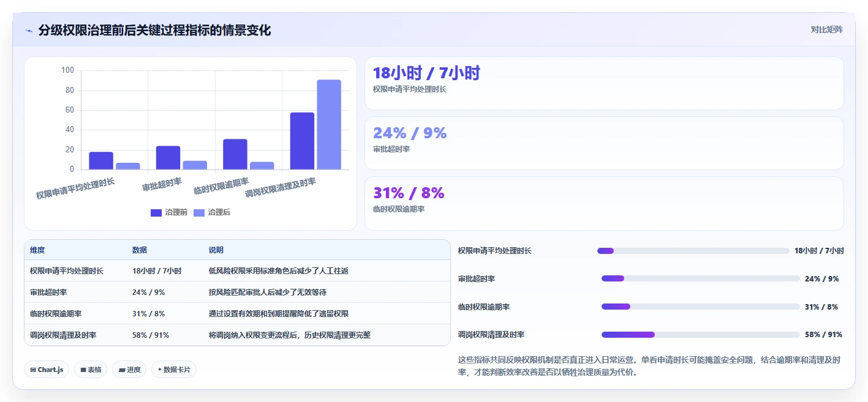868x402 pixels.
Task: Click the table cell 调岗权限清理及时率
Action: (x=63, y=335)
